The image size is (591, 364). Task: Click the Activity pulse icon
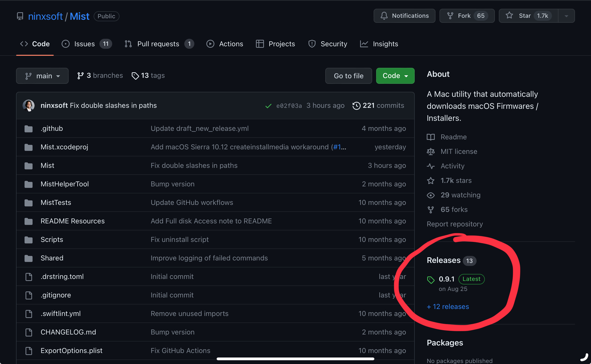click(x=431, y=166)
